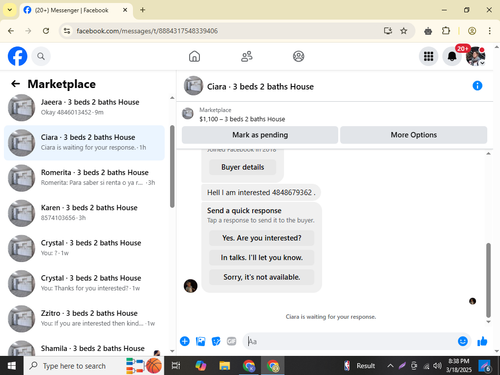
Task: Open Romerita conversation
Action: (84, 178)
